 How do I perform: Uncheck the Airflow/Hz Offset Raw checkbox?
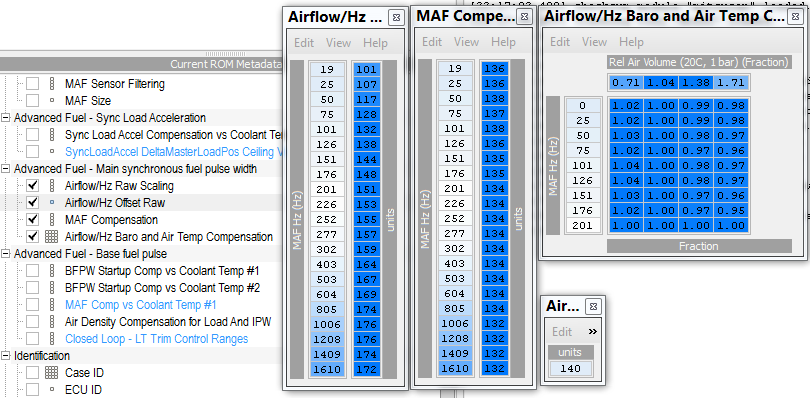coord(33,203)
